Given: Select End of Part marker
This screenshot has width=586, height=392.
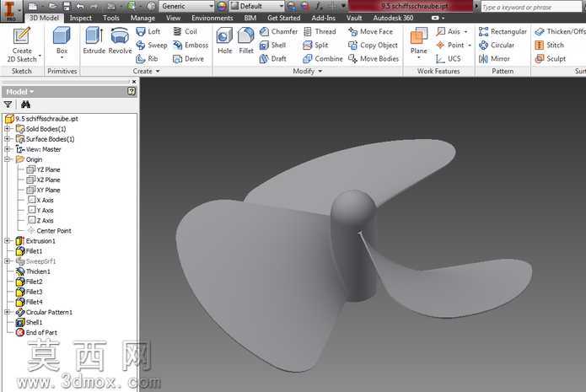Looking at the screenshot, I should (x=36, y=332).
